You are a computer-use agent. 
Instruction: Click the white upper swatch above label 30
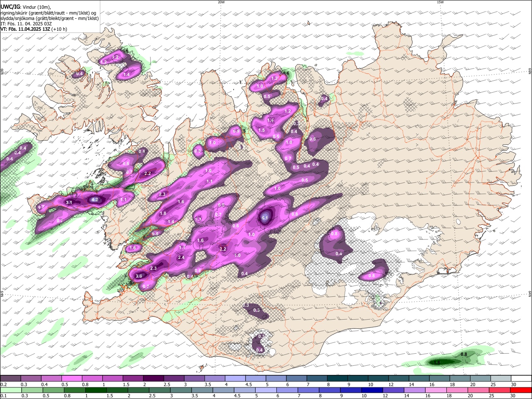point(521,379)
